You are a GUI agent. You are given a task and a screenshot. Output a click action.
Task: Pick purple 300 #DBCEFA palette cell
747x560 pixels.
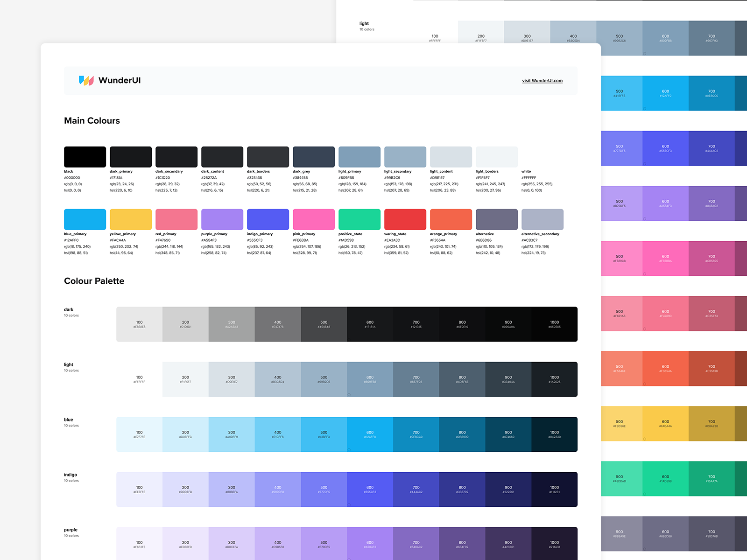click(x=232, y=544)
